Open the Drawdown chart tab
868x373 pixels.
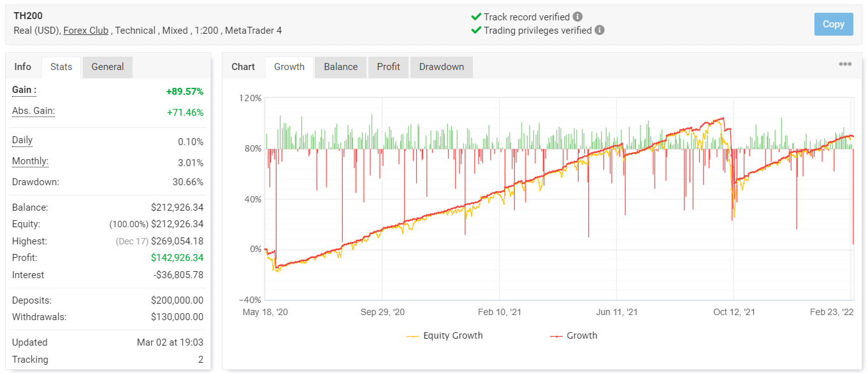(442, 67)
